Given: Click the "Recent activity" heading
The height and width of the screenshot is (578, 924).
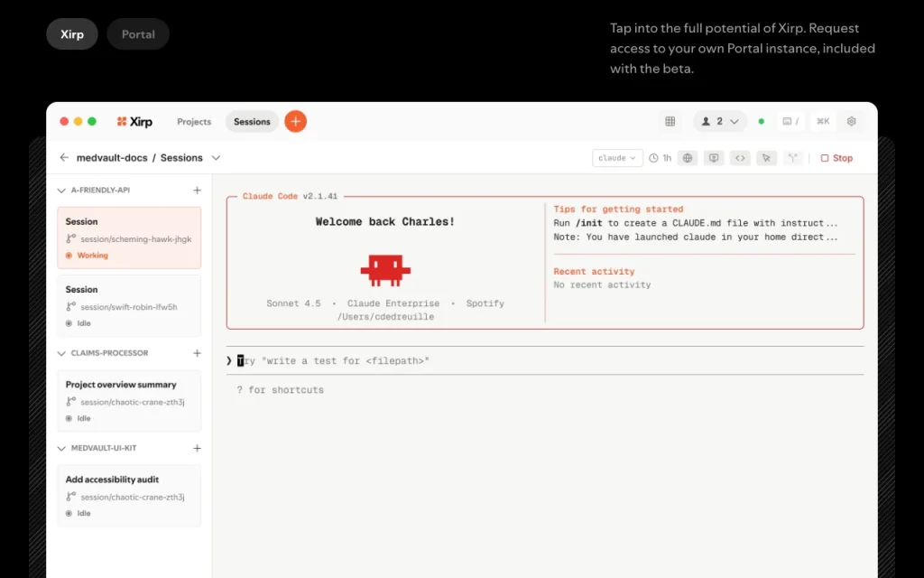Looking at the screenshot, I should pos(594,271).
